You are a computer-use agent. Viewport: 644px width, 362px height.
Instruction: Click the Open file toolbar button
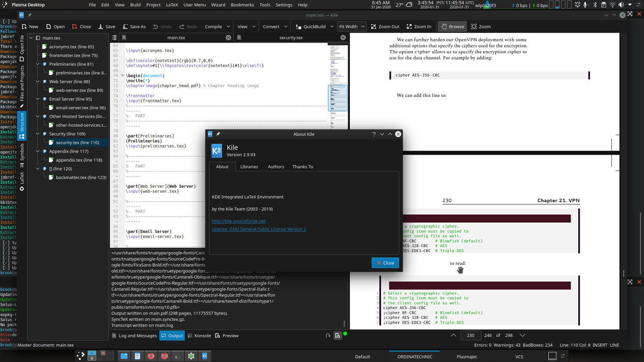[x=55, y=26]
